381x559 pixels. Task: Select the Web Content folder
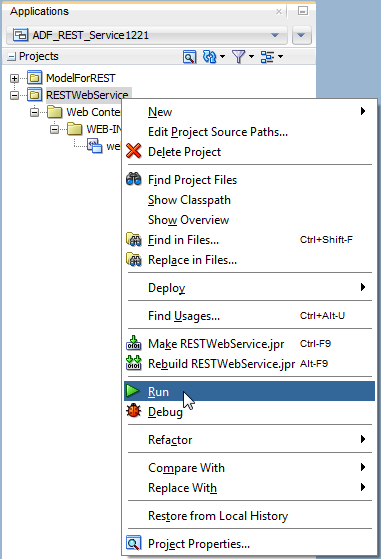coord(93,112)
